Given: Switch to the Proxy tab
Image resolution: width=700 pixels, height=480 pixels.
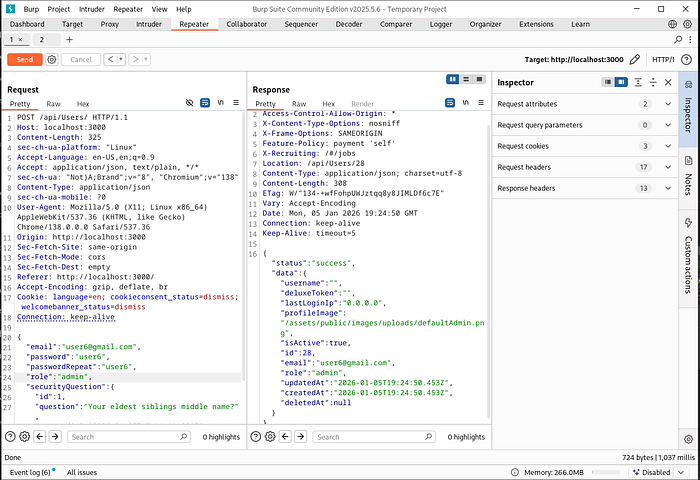Looking at the screenshot, I should (109, 24).
